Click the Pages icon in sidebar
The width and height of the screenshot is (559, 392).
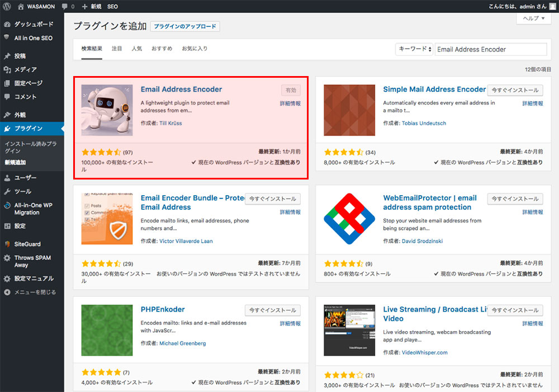[x=7, y=83]
